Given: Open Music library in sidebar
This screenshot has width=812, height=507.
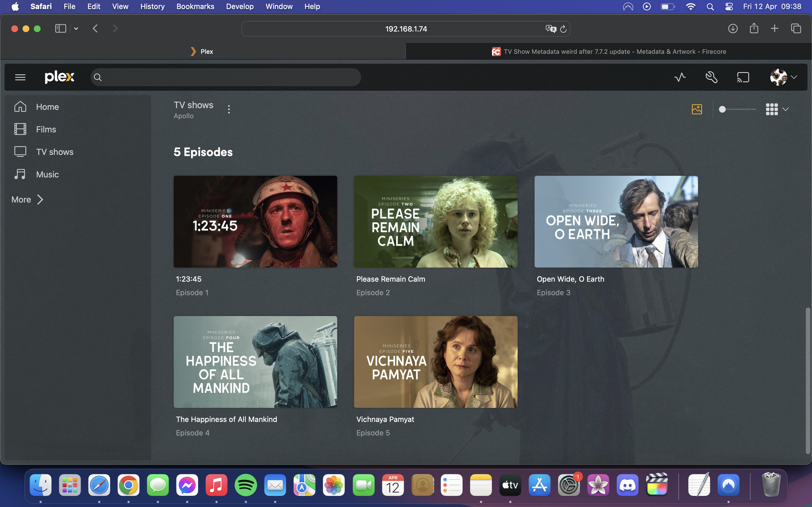Looking at the screenshot, I should (47, 174).
